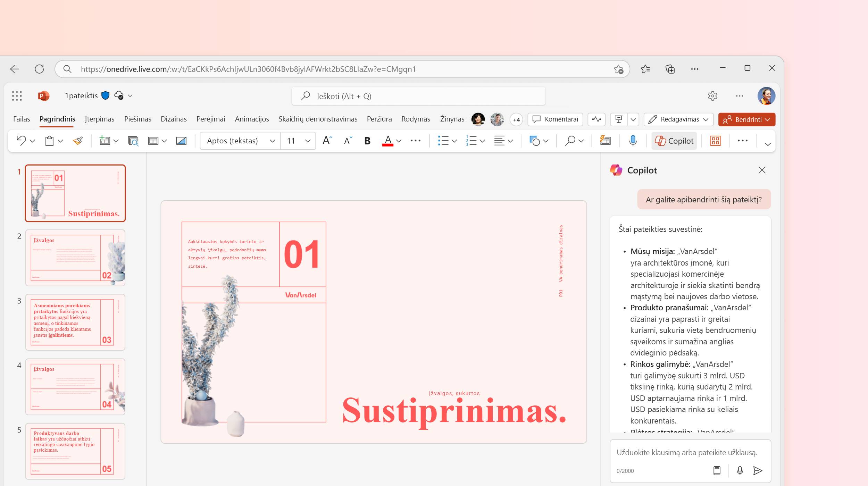Select slide 3 thumbnail
Screen dimensions: 868x486
(x=75, y=322)
